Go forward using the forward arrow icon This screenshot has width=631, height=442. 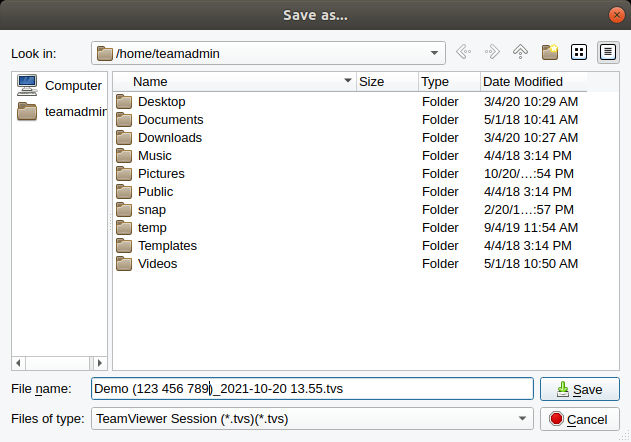pos(492,52)
